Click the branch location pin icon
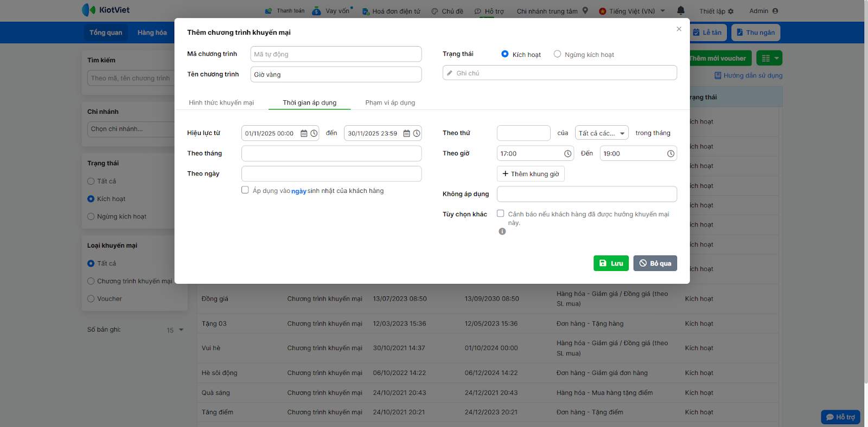868x427 pixels. (x=585, y=11)
